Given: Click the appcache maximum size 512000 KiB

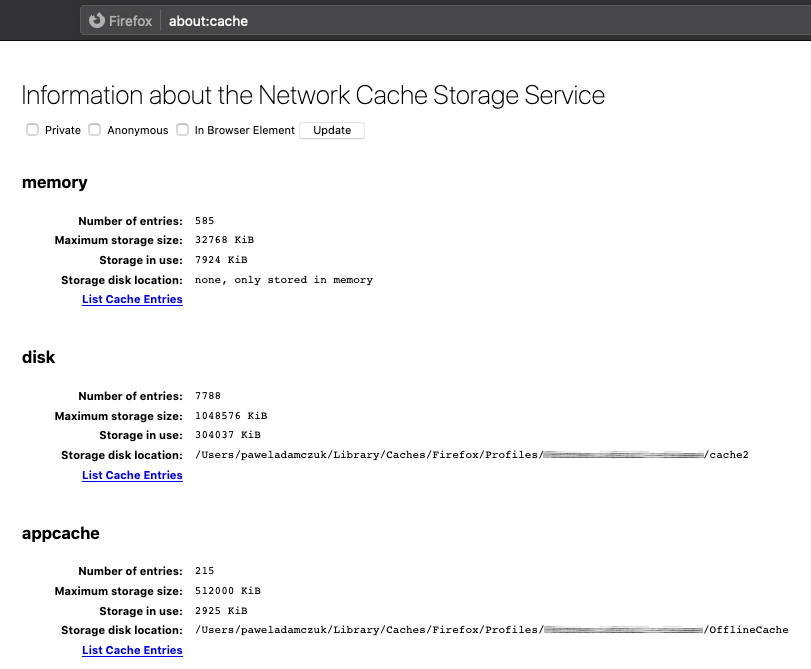Looking at the screenshot, I should (x=227, y=591).
